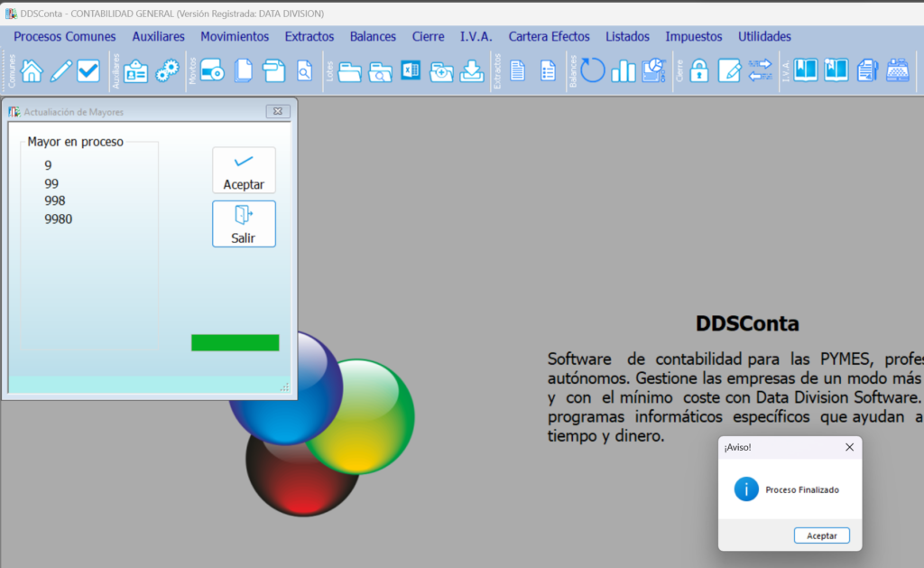The height and width of the screenshot is (568, 924).
Task: Open the I.V.A. menu
Action: click(x=476, y=36)
